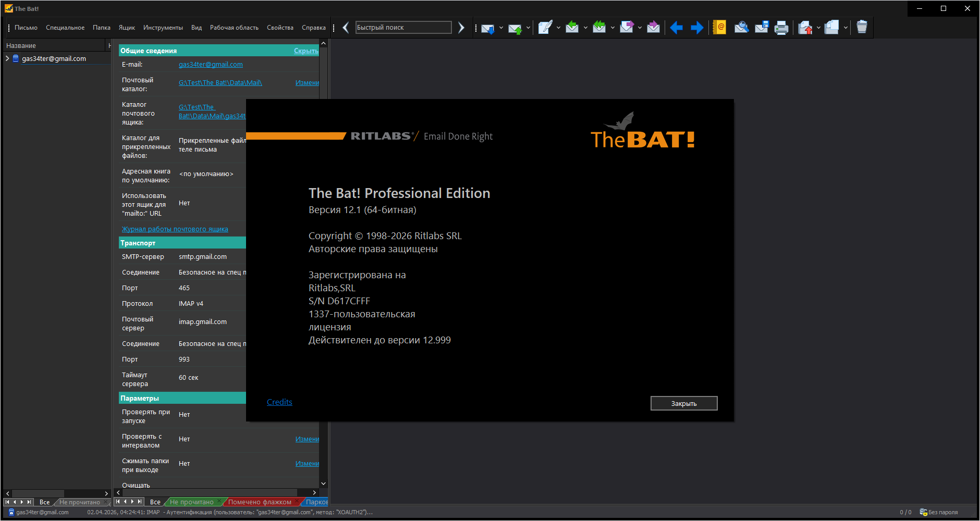Screen dimensions: 980x521
Task: Click the magnifier Search messages icon
Action: click(x=741, y=28)
